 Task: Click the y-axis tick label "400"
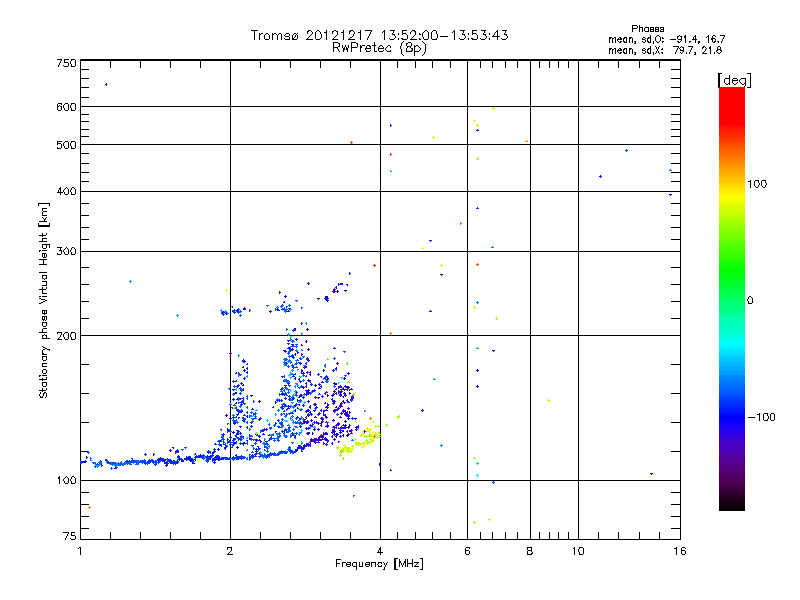67,192
